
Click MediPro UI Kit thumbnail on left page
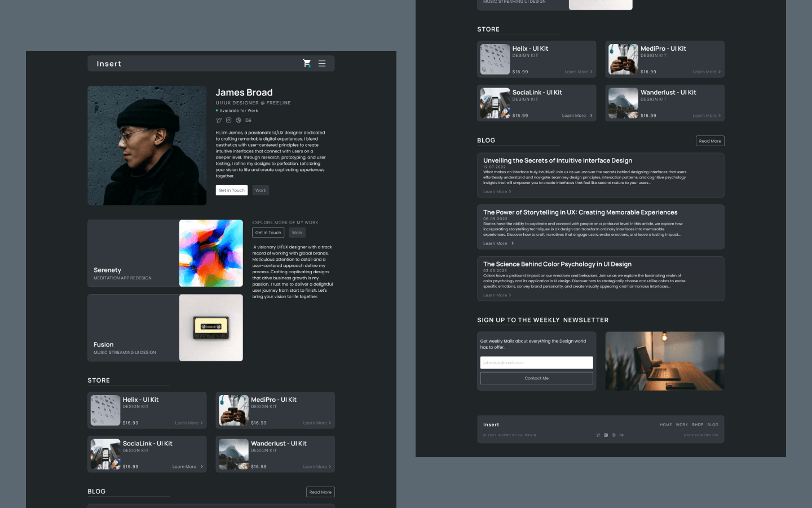tap(233, 410)
